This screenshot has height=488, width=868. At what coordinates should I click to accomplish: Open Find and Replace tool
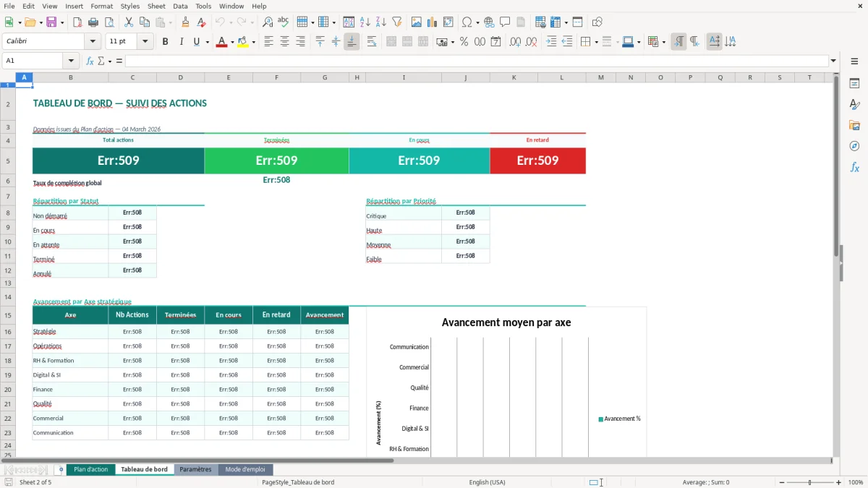pos(268,22)
